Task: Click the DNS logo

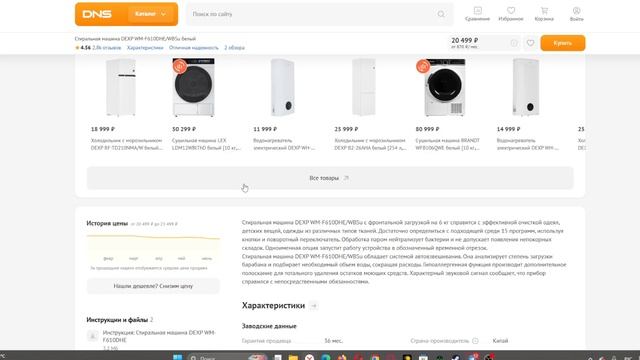Action: (97, 14)
